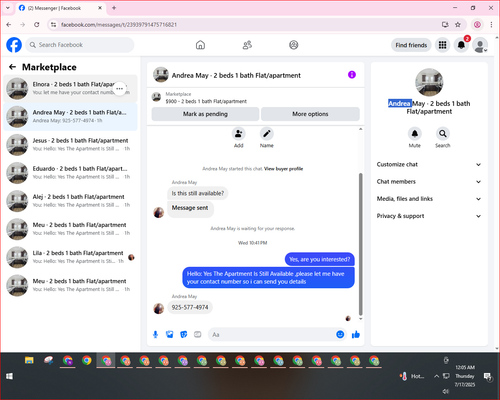
Task: View site information icon in address bar
Action: pyautogui.click(x=53, y=25)
